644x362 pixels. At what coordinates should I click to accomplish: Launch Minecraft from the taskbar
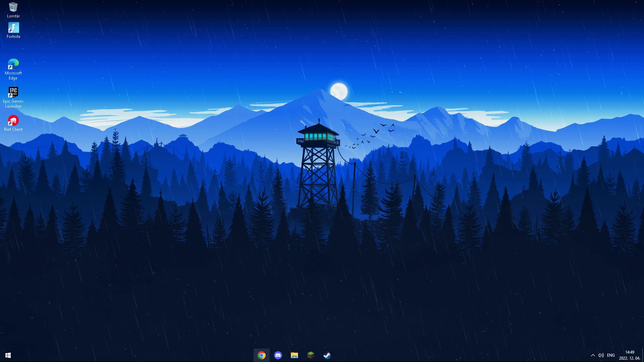pyautogui.click(x=311, y=355)
